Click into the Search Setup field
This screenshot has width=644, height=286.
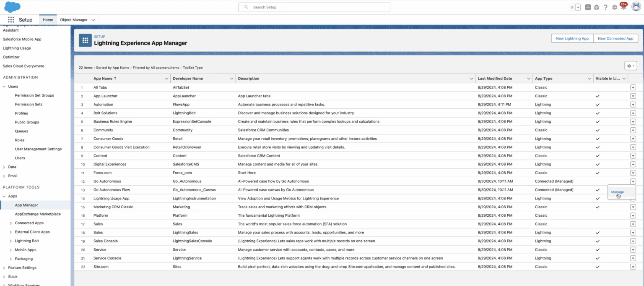tap(314, 7)
